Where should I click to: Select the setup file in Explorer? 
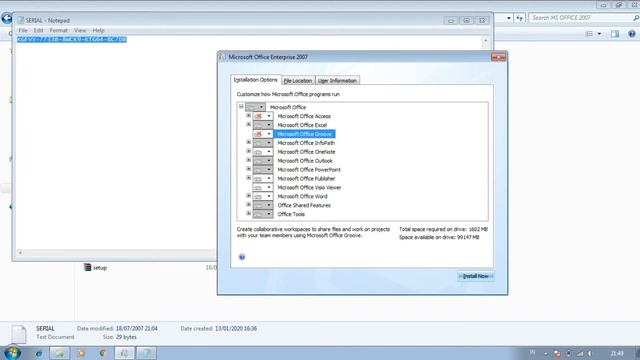[x=96, y=267]
